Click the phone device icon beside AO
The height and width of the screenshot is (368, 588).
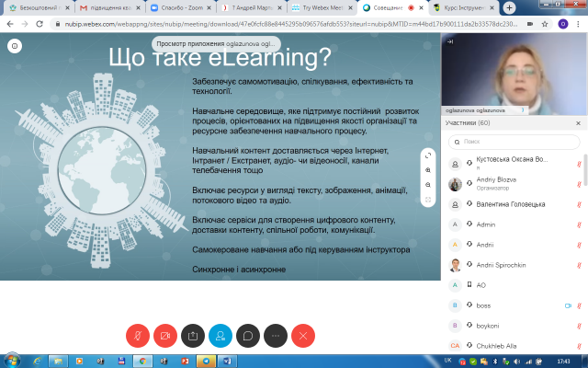[469, 284]
